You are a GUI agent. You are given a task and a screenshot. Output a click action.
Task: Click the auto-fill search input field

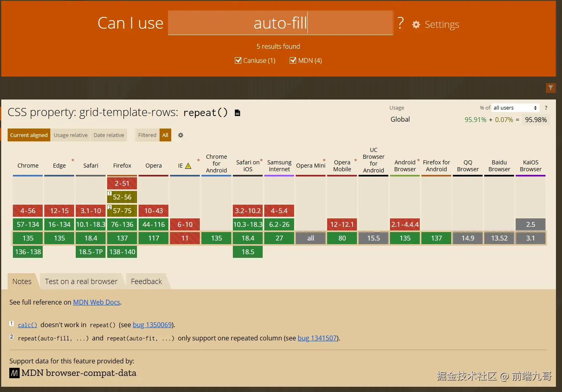click(280, 23)
